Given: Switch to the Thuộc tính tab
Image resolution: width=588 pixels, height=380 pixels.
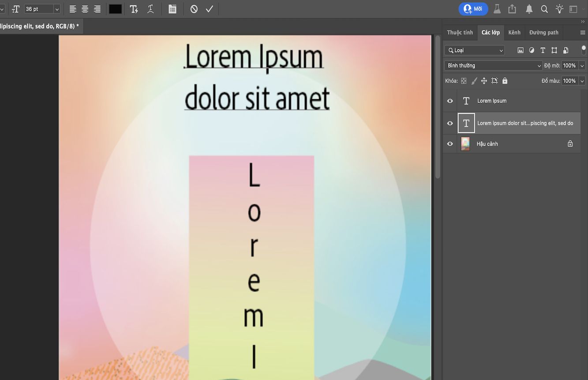Looking at the screenshot, I should [460, 32].
